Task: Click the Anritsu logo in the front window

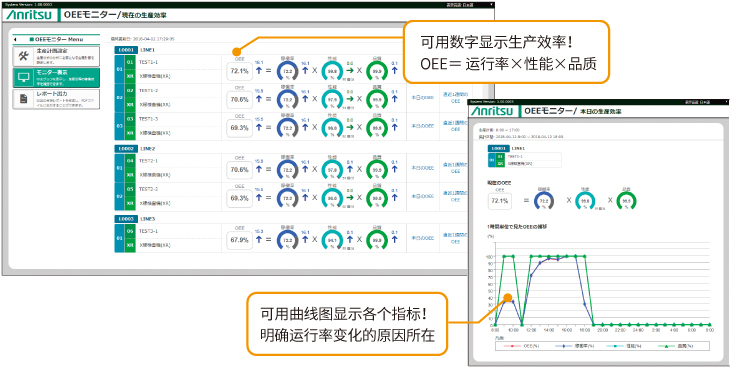Action: 493,111
